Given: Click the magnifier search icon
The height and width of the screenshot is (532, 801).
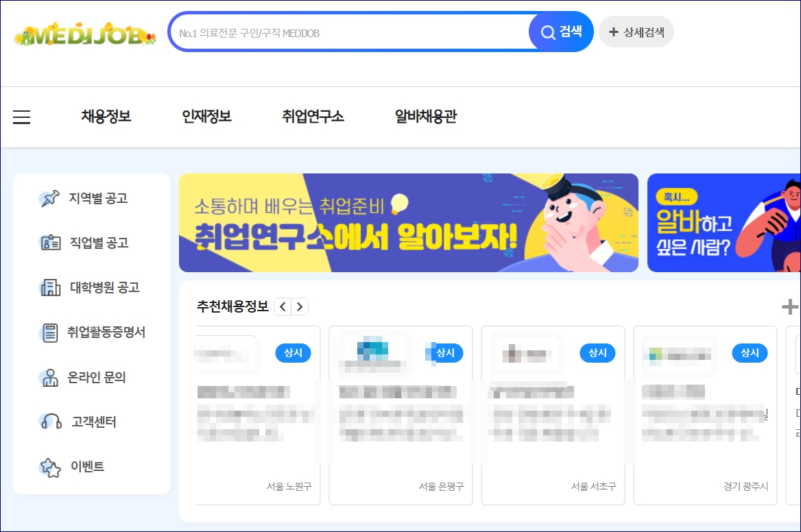Looking at the screenshot, I should coord(547,31).
